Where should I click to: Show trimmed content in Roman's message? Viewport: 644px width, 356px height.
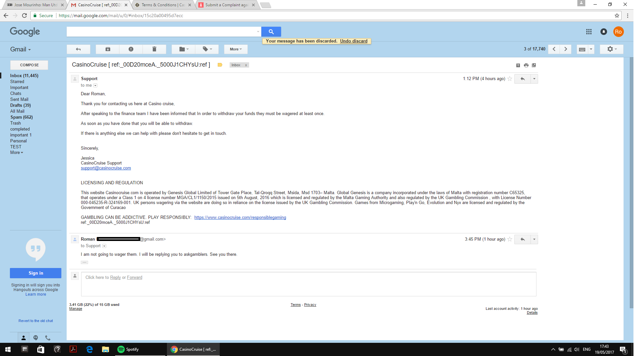(84, 262)
